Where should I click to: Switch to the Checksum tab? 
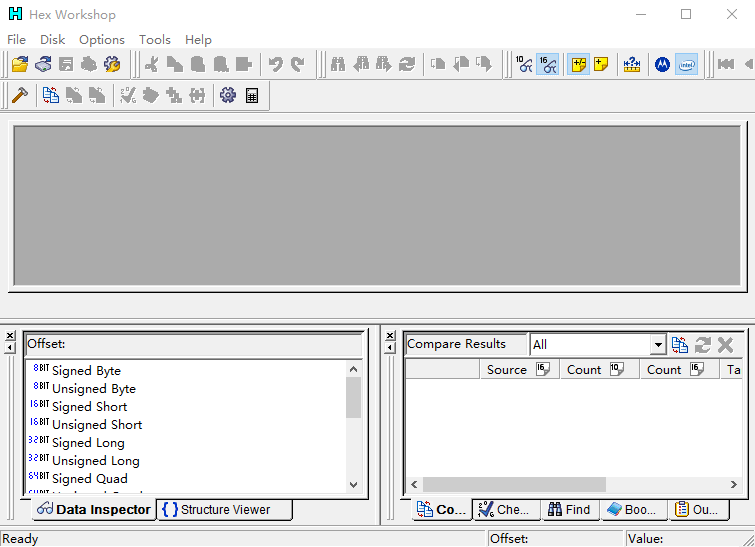(x=506, y=509)
